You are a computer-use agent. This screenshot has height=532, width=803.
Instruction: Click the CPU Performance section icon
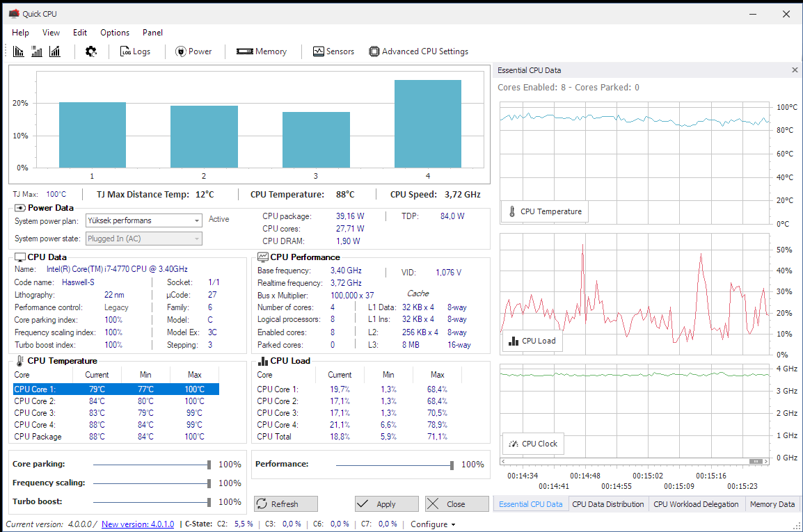tap(263, 257)
